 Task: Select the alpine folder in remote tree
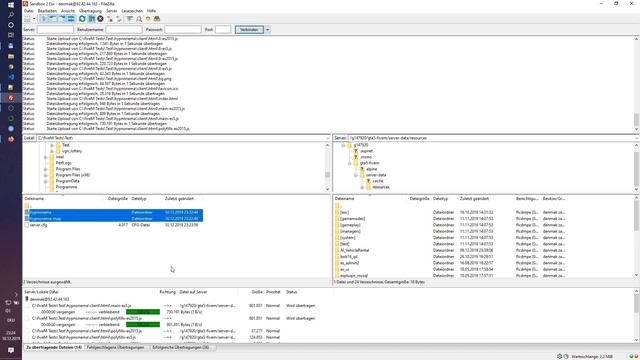click(371, 169)
